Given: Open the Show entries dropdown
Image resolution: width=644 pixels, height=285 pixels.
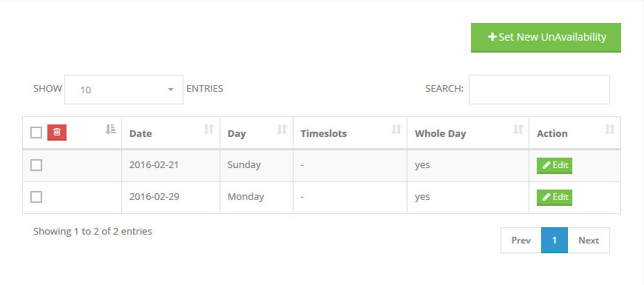Looking at the screenshot, I should coord(123,90).
